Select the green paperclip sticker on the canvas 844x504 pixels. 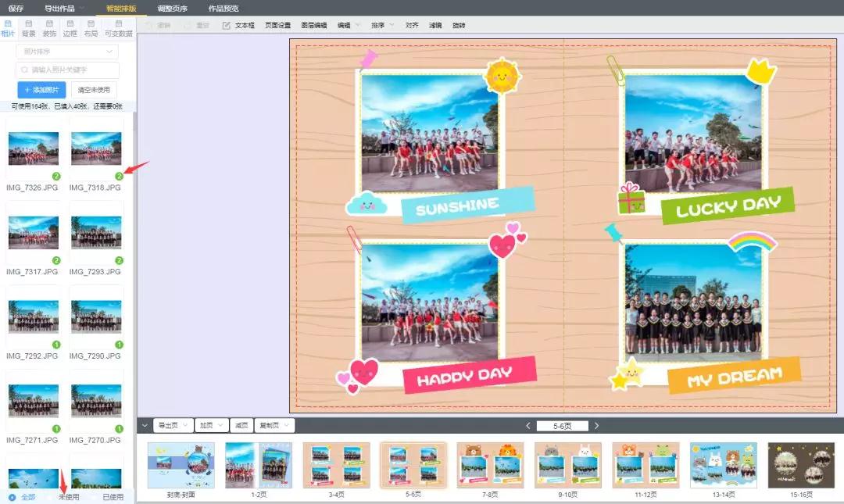[615, 70]
